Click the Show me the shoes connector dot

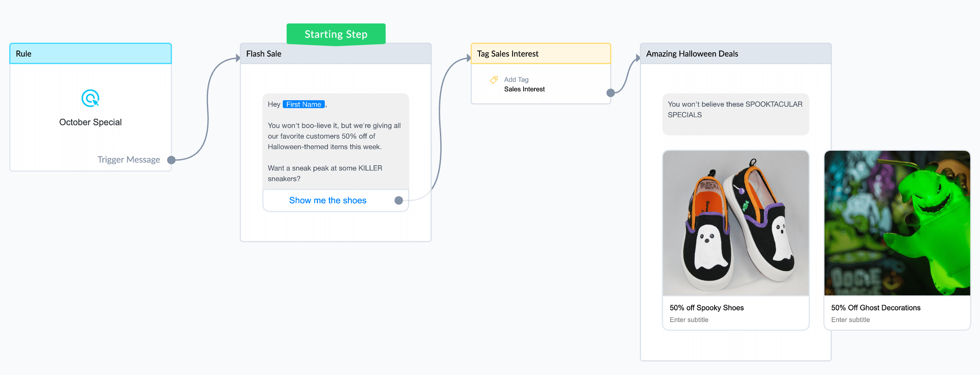click(x=399, y=200)
